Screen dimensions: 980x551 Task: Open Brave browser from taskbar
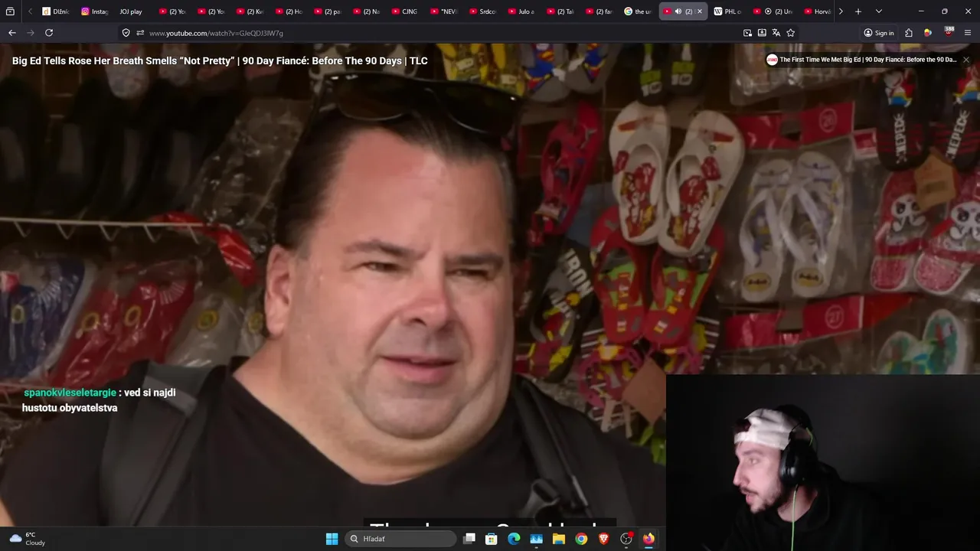(x=604, y=539)
